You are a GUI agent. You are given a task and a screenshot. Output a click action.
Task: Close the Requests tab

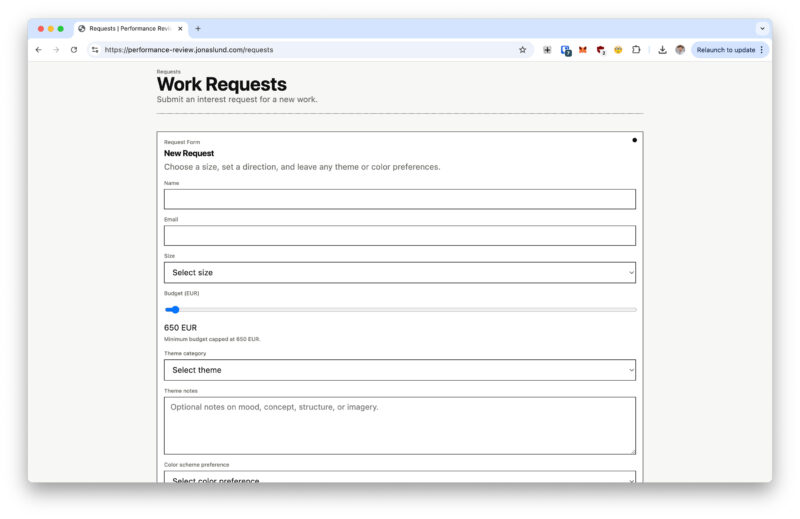180,29
